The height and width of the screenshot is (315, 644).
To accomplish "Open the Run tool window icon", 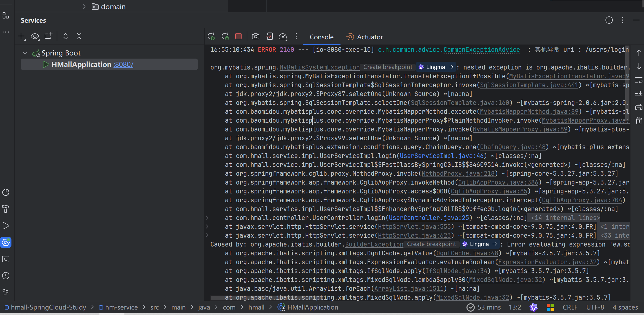I will point(6,226).
